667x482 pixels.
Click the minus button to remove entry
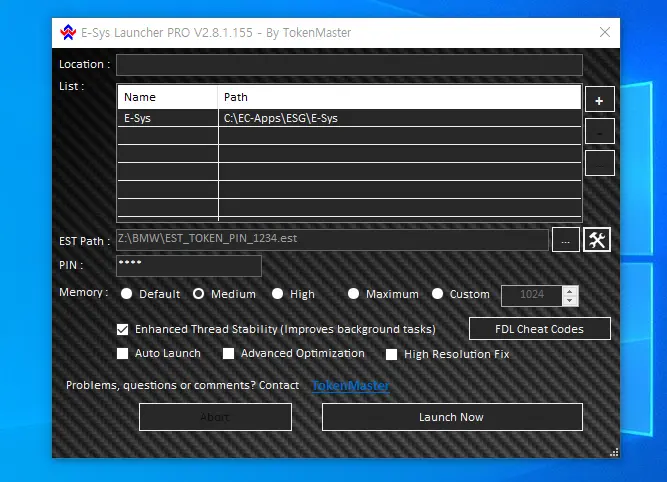pyautogui.click(x=599, y=131)
